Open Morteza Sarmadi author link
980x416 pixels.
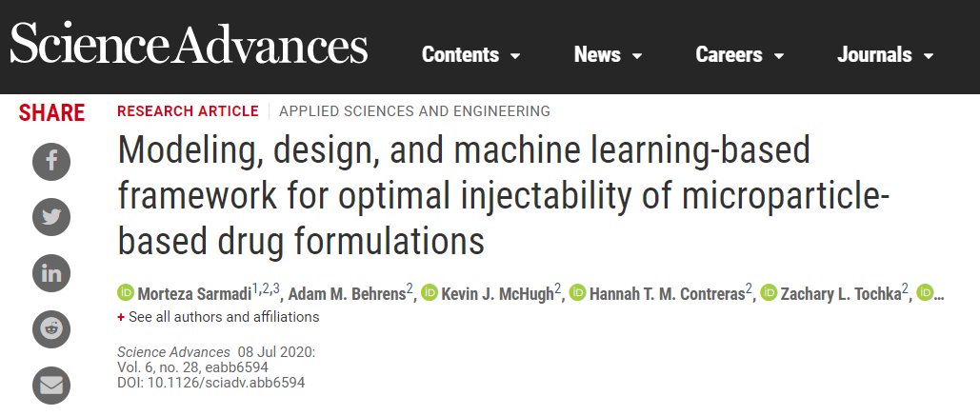194,293
